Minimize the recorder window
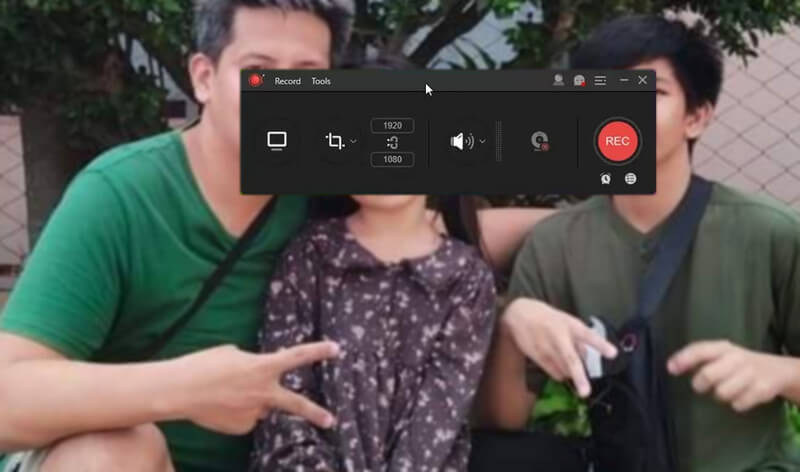Screen dimensions: 800x472 623,80
